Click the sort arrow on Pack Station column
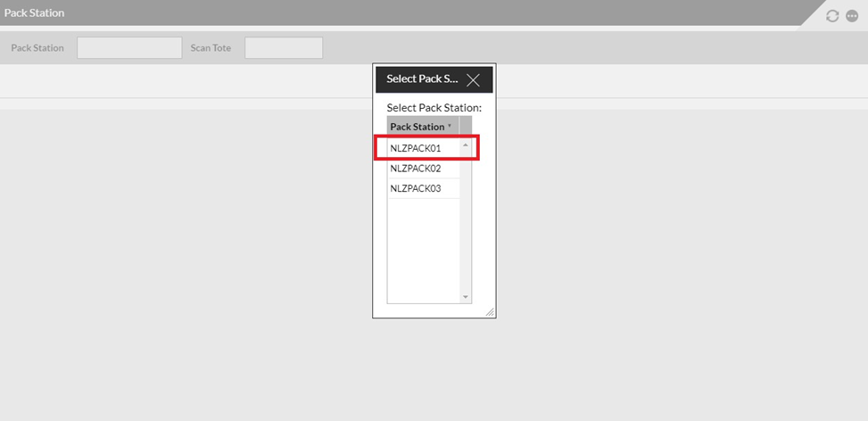 [x=450, y=127]
